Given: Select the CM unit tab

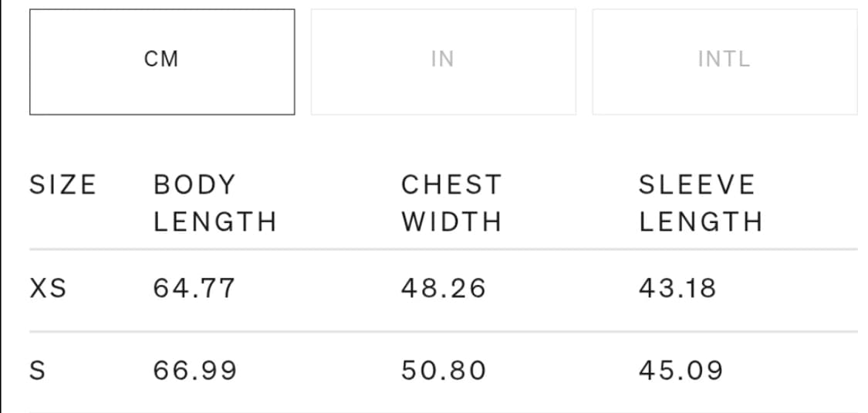Looking at the screenshot, I should (161, 61).
